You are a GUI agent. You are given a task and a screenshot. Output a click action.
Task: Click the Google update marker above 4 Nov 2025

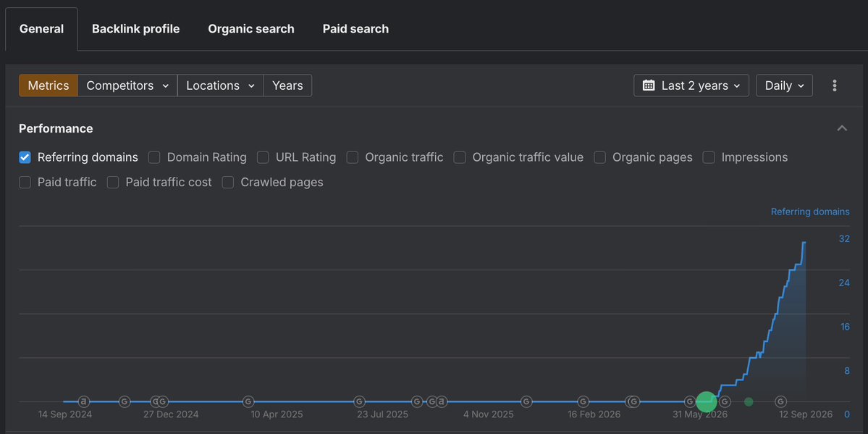pos(526,401)
